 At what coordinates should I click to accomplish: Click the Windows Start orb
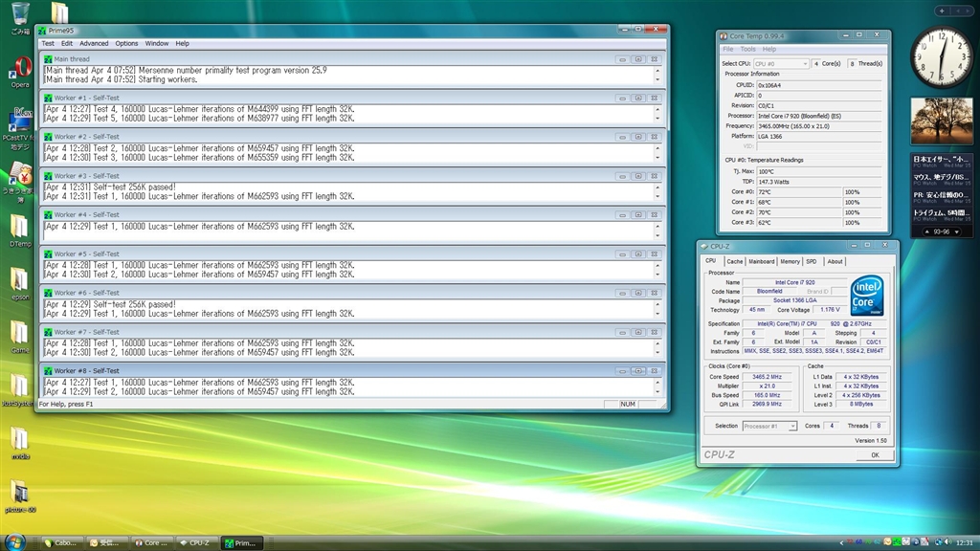(x=16, y=540)
